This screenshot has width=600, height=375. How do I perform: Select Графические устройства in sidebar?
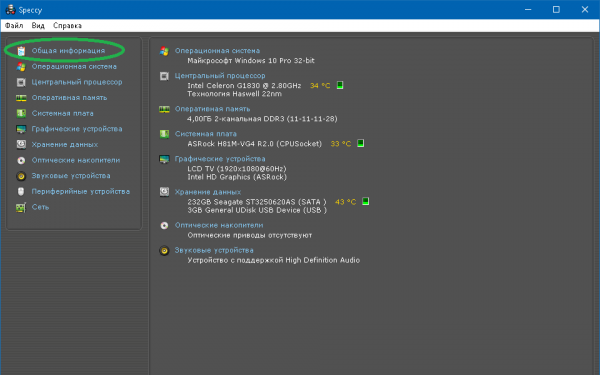click(77, 129)
